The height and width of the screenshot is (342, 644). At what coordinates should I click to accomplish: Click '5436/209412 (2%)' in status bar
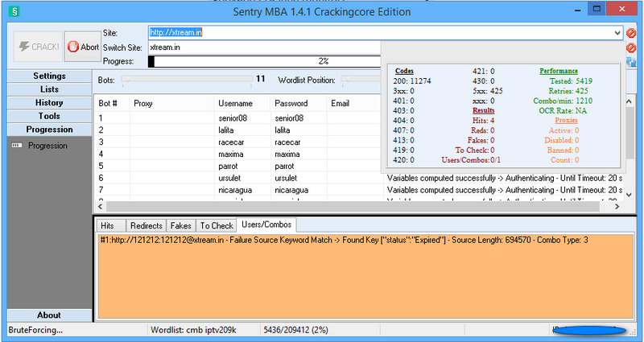point(295,330)
